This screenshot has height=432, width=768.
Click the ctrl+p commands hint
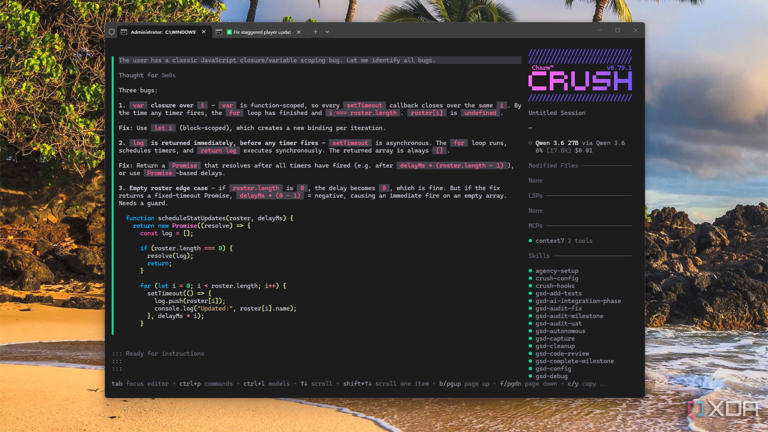206,384
